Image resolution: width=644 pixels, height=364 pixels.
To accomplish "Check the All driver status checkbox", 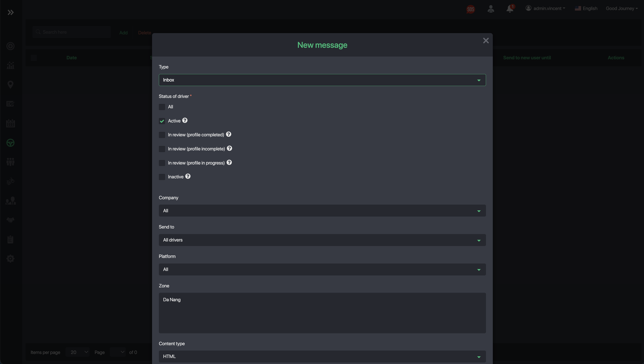I will coord(162,107).
